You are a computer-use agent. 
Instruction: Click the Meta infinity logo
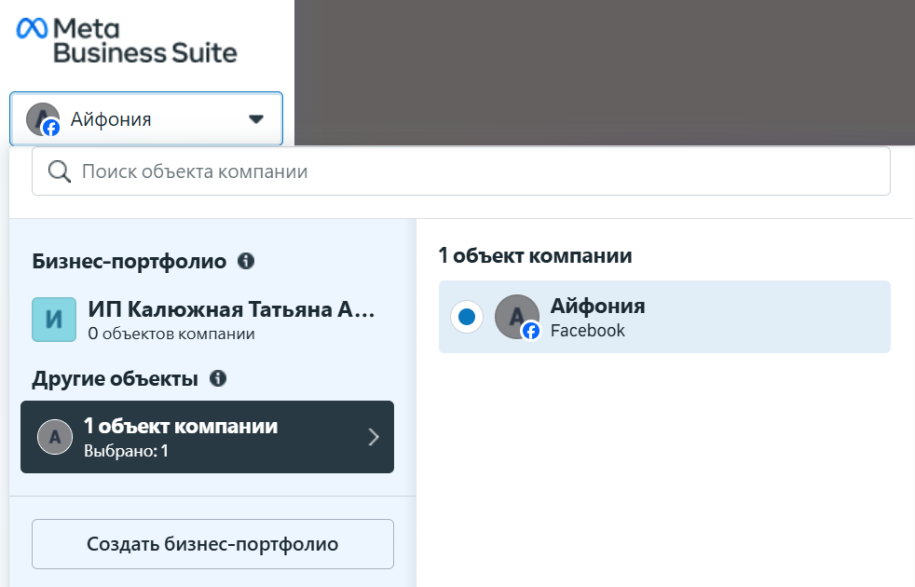tap(31, 29)
